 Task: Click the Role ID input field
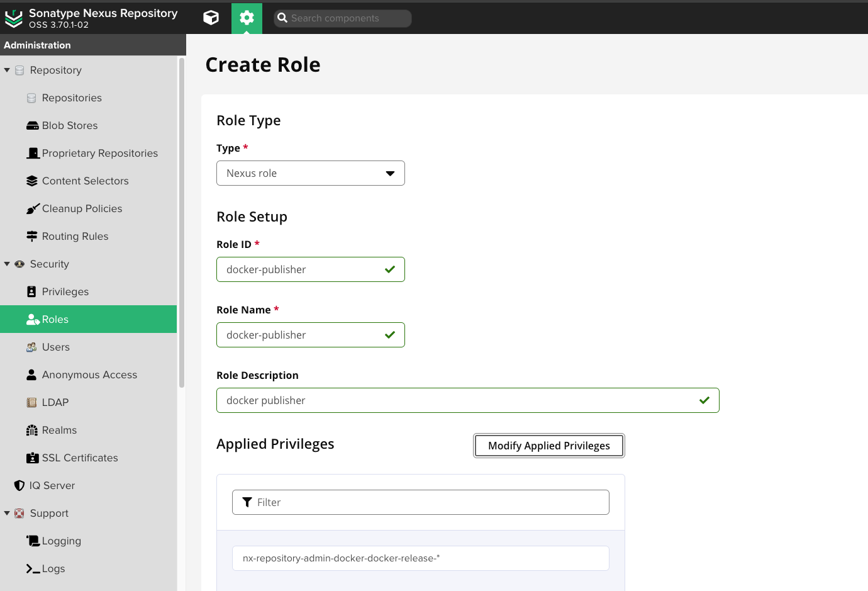pos(311,269)
